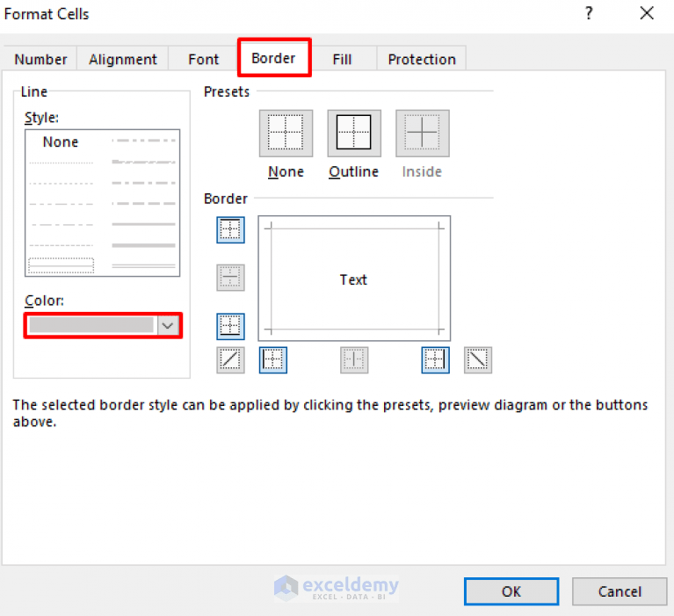Image resolution: width=674 pixels, height=616 pixels.
Task: Switch to the Number tab
Action: 40,59
